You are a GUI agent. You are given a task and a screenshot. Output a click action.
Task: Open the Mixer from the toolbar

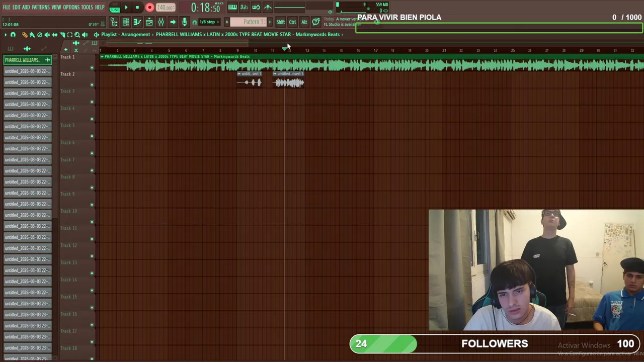pos(161,22)
